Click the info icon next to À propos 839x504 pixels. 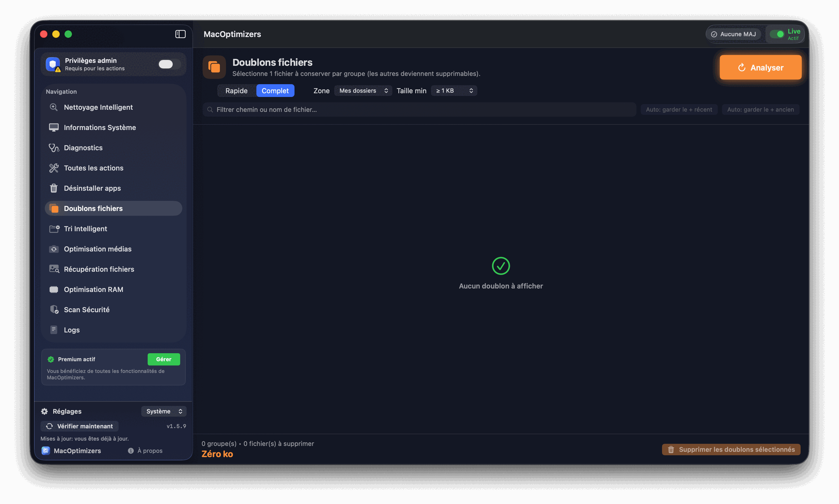point(131,451)
